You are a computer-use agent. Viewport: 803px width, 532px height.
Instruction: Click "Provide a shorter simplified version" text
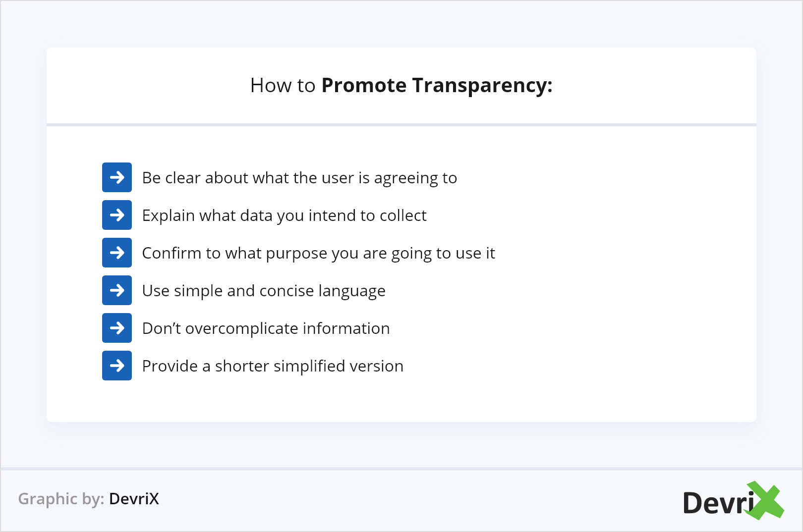coord(273,366)
